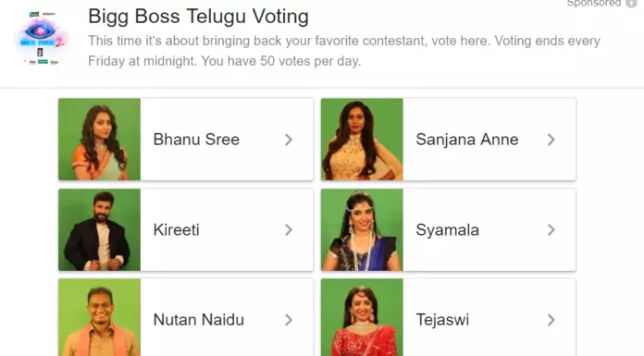This screenshot has height=356, width=644.
Task: Choose the Kireeti name label
Action: [176, 230]
